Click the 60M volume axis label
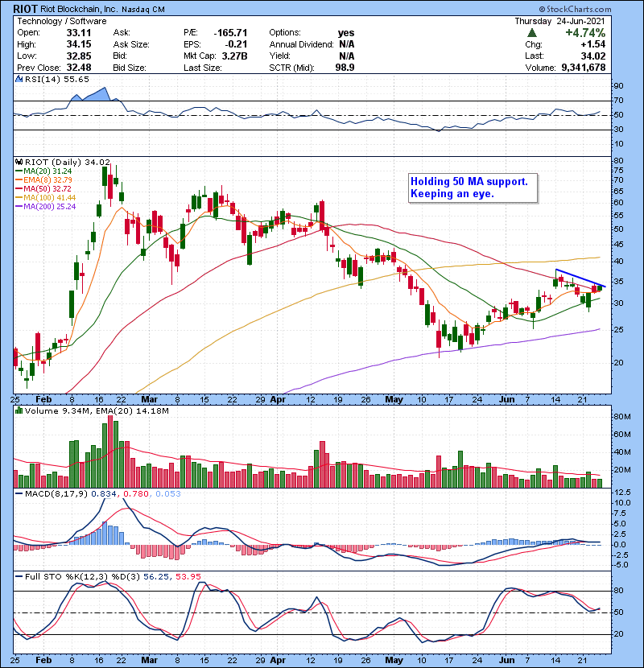644x668 pixels. (x=621, y=435)
